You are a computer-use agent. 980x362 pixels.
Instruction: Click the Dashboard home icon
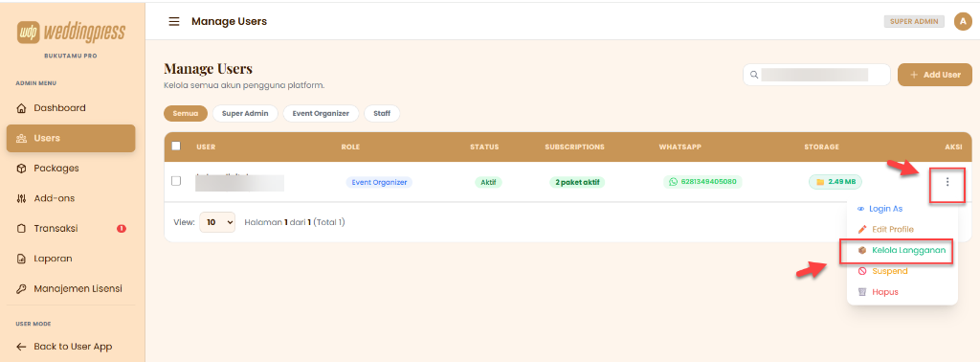pyautogui.click(x=21, y=108)
